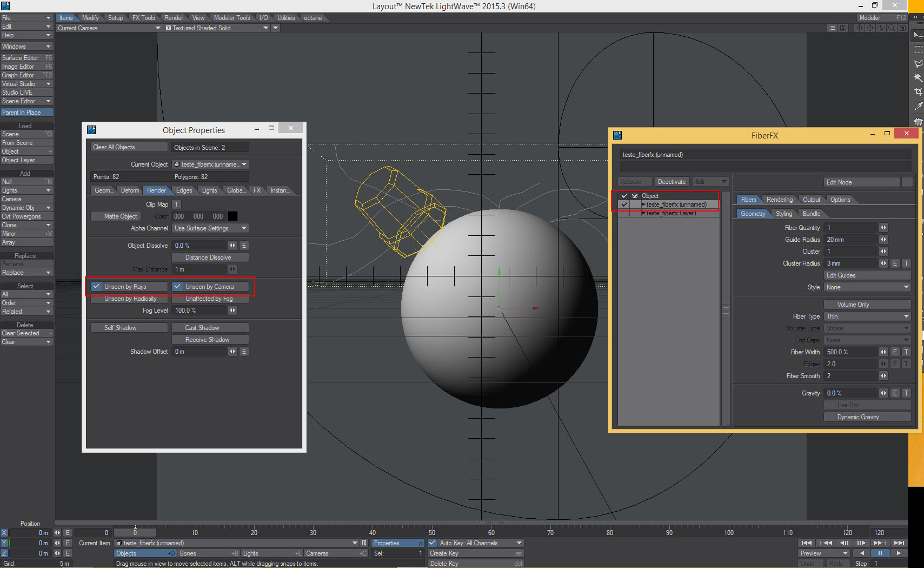Screen dimensions: 924x568
Task: Enable Unaffected by Fog
Action: coord(210,299)
